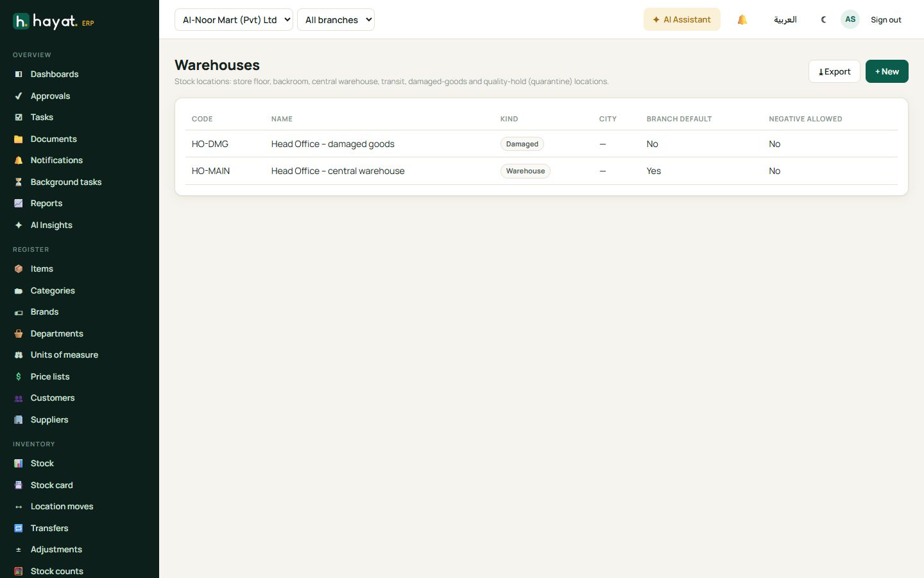Click the Dashboards sidebar icon
This screenshot has height=578, width=924.
click(x=19, y=74)
